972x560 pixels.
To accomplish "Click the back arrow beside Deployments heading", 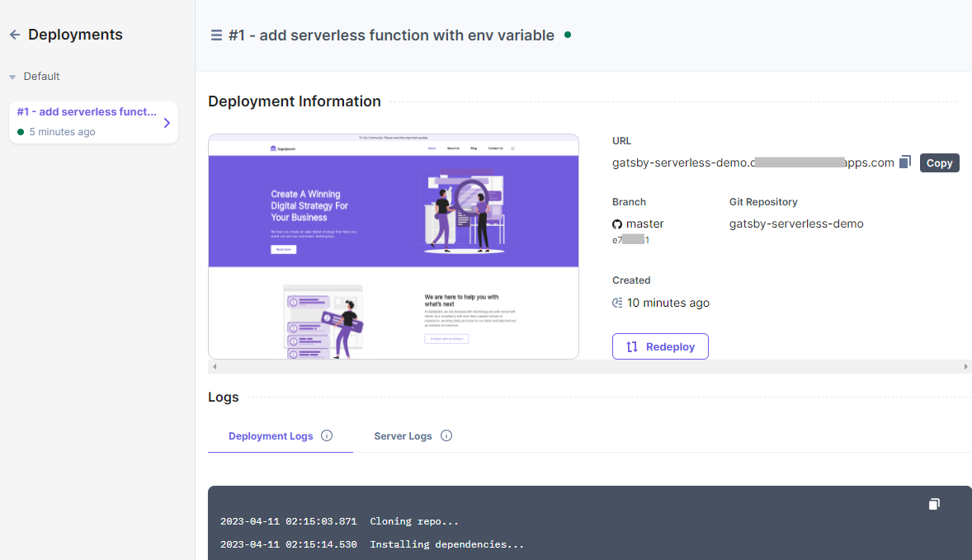I will coord(14,34).
